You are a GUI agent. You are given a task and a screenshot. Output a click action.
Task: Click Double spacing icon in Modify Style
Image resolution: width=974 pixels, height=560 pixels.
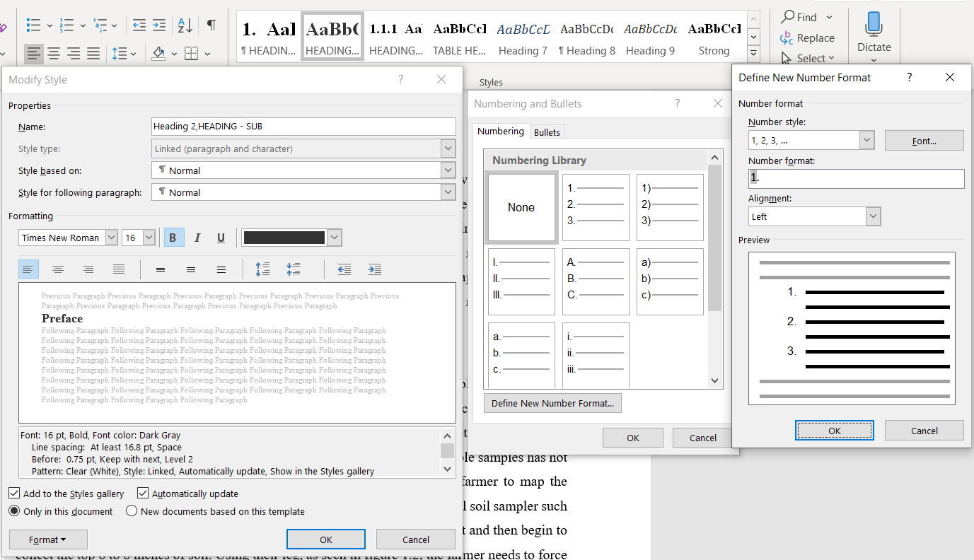pyautogui.click(x=221, y=269)
